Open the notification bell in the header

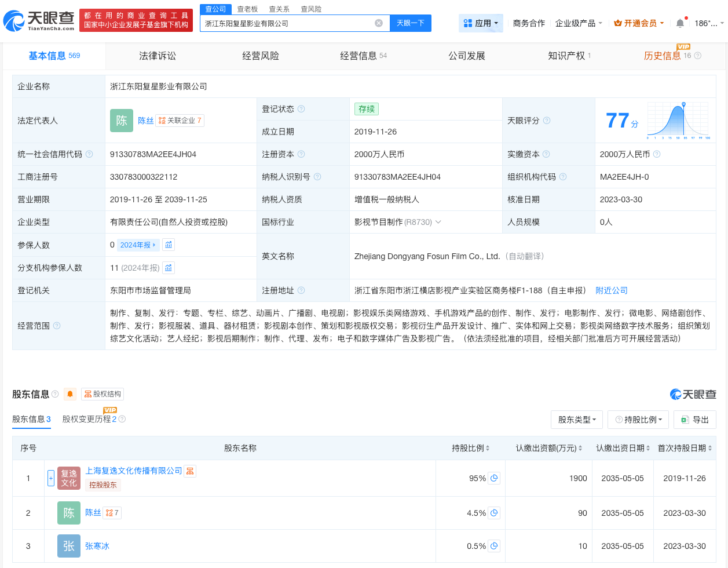click(x=680, y=23)
